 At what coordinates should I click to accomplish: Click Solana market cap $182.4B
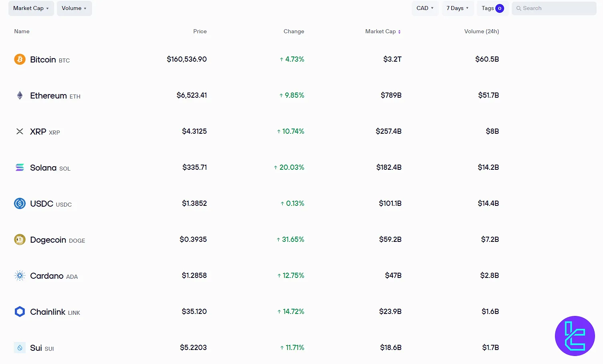pos(389,167)
